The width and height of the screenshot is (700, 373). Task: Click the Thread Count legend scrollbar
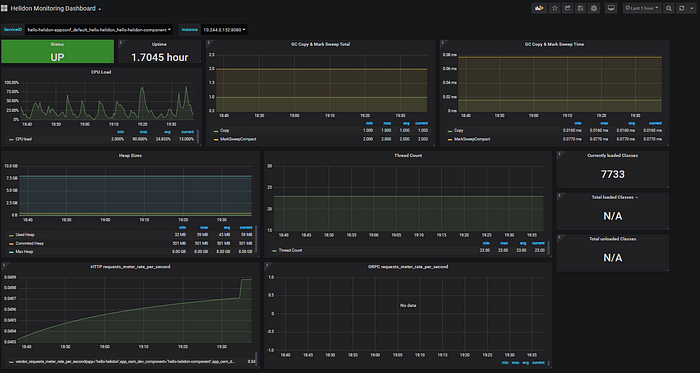pyautogui.click(x=548, y=247)
